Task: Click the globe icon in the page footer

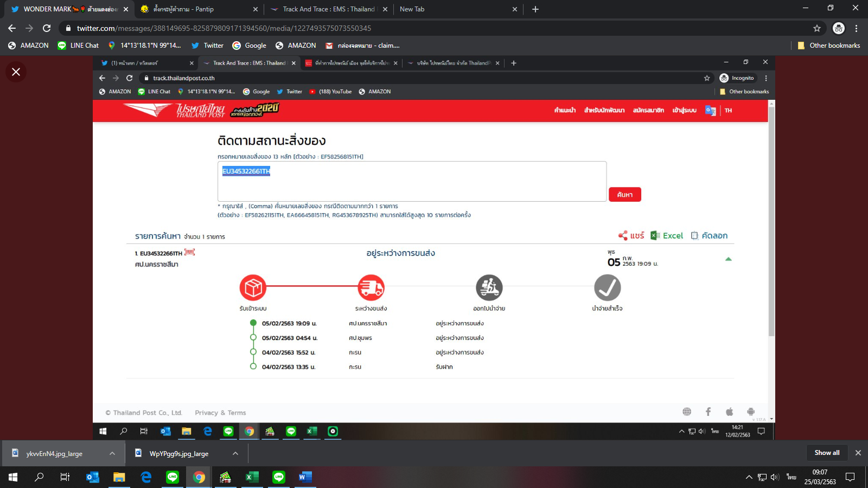Action: point(687,412)
